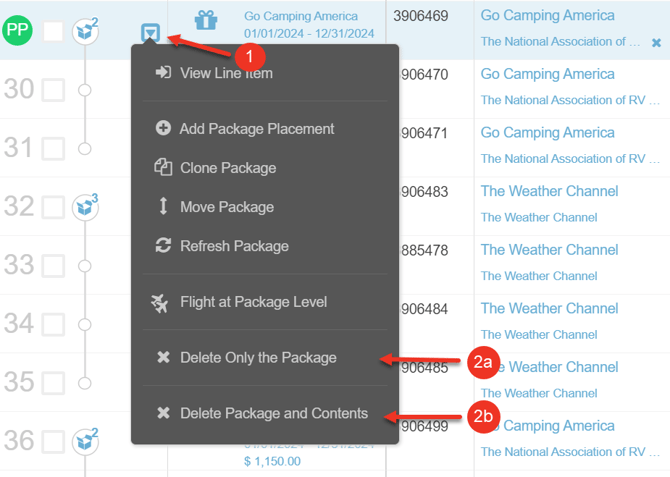Click the tree node circle on row 34
The height and width of the screenshot is (477, 670).
[85, 324]
